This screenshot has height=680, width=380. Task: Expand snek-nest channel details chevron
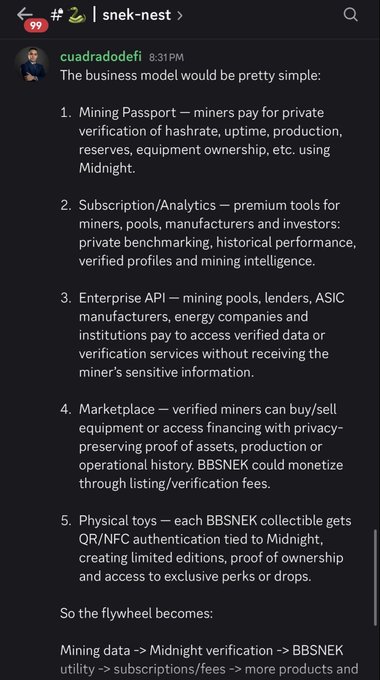tap(180, 16)
